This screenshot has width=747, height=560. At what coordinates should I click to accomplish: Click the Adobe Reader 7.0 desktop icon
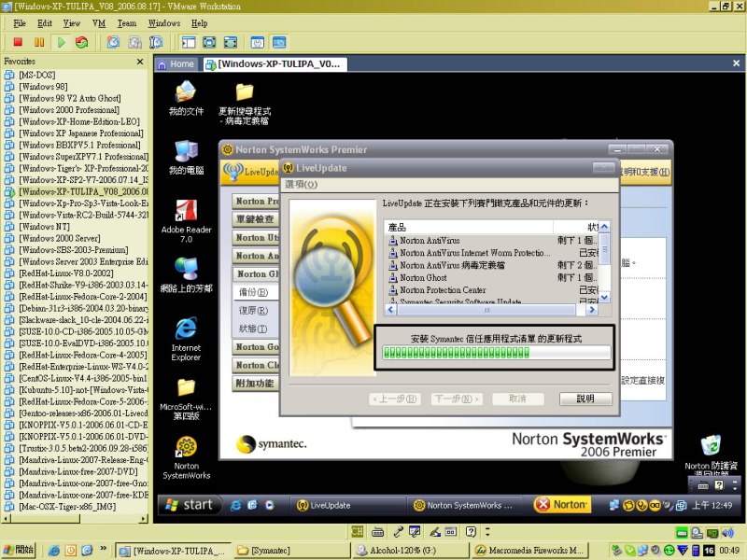click(x=186, y=221)
